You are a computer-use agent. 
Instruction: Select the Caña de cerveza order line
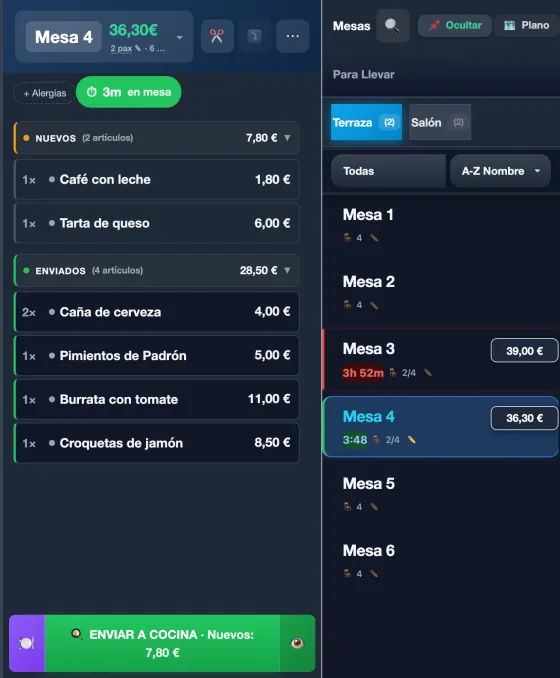(x=157, y=312)
